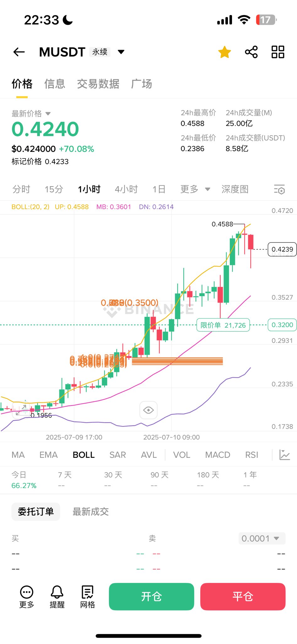Tap the large 0.4240 latest price

[x=45, y=129]
